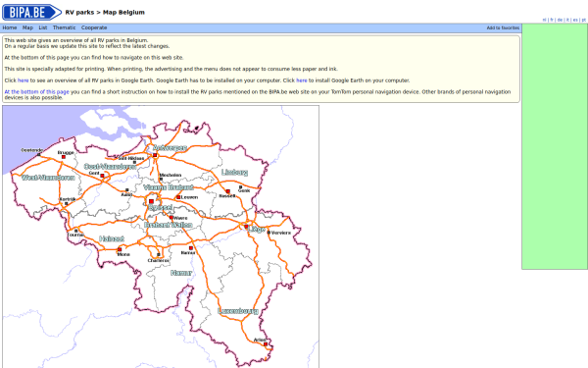The height and width of the screenshot is (368, 588).
Task: Click the Hasselt red city marker
Action: pos(227,191)
